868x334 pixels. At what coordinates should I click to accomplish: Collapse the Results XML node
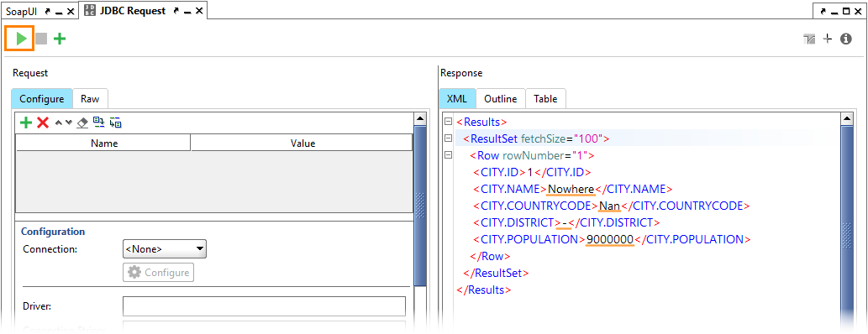coord(449,122)
